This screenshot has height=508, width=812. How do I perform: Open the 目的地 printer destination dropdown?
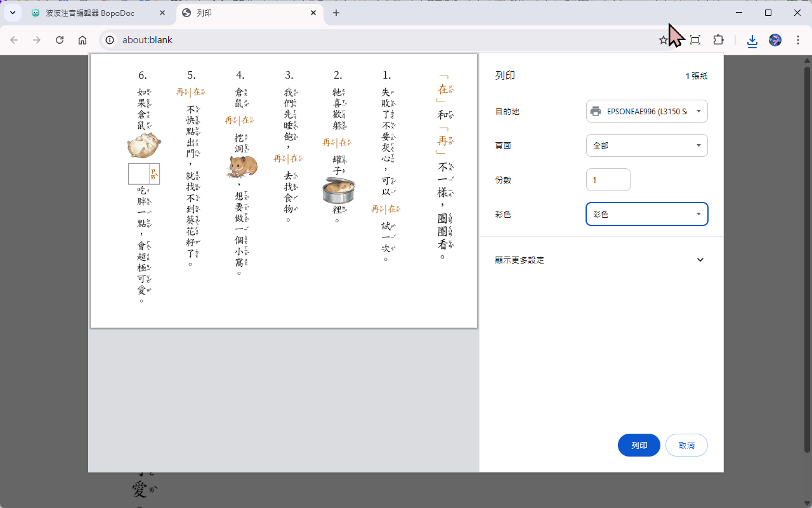tap(646, 110)
